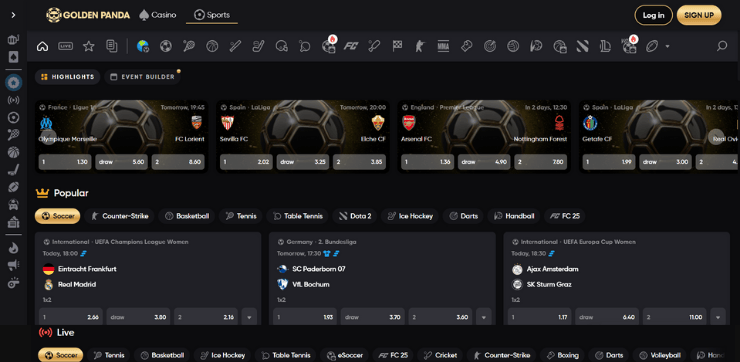Select the League of Legends icon
Screen dimensions: 740x362
[x=605, y=46]
